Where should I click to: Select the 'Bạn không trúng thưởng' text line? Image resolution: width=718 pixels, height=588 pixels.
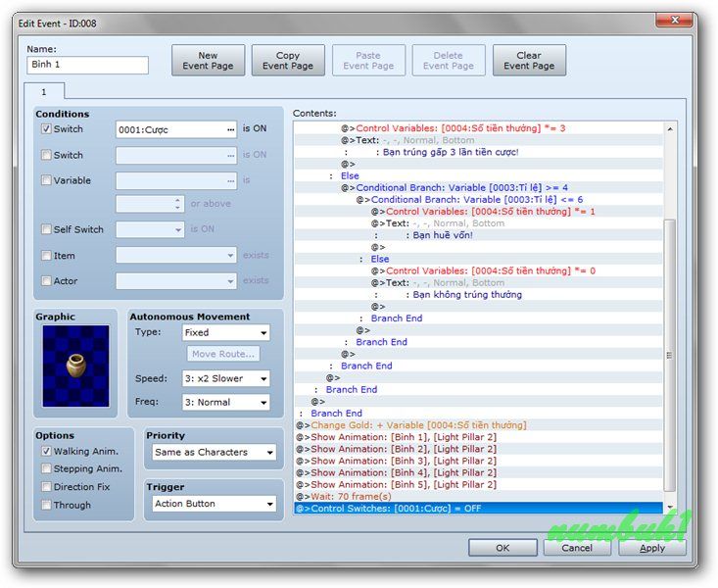[478, 295]
